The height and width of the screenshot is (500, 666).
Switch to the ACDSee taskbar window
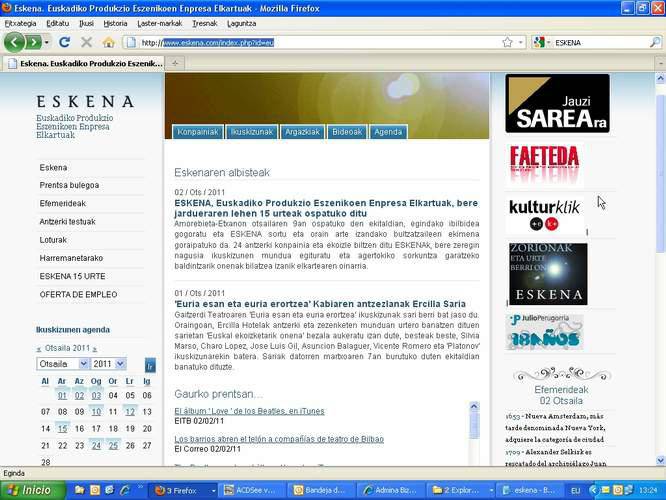click(251, 490)
